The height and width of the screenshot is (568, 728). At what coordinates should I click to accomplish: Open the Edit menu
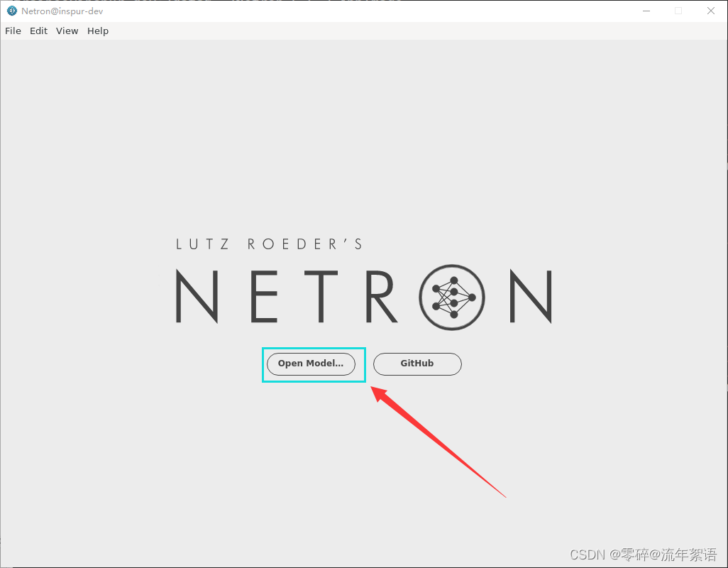click(38, 31)
